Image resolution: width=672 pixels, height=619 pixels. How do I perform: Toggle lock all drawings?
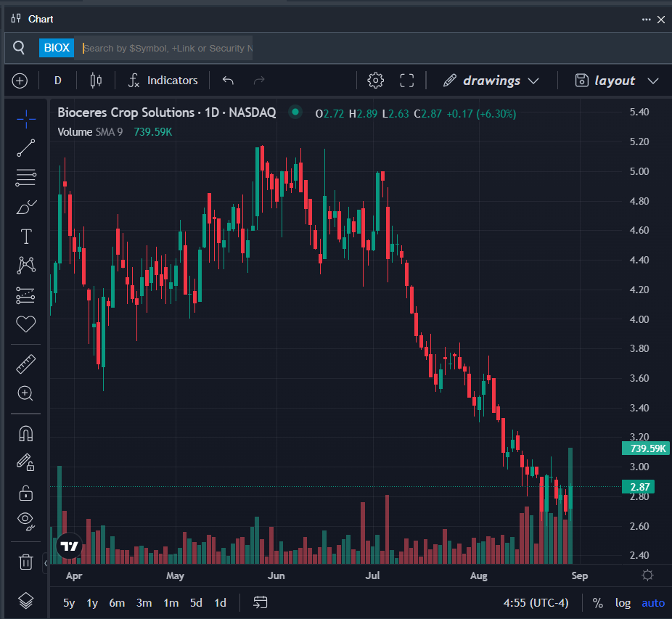coord(25,493)
